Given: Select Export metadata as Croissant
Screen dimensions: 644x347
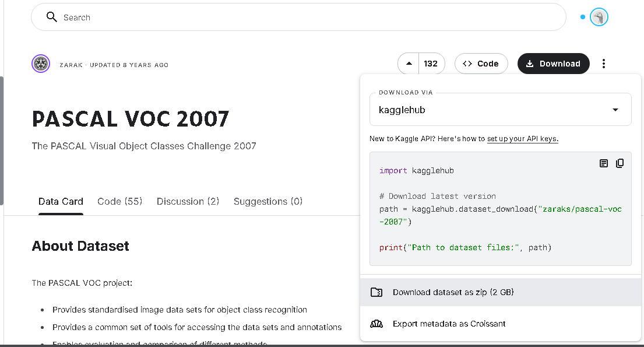Looking at the screenshot, I should tap(449, 324).
